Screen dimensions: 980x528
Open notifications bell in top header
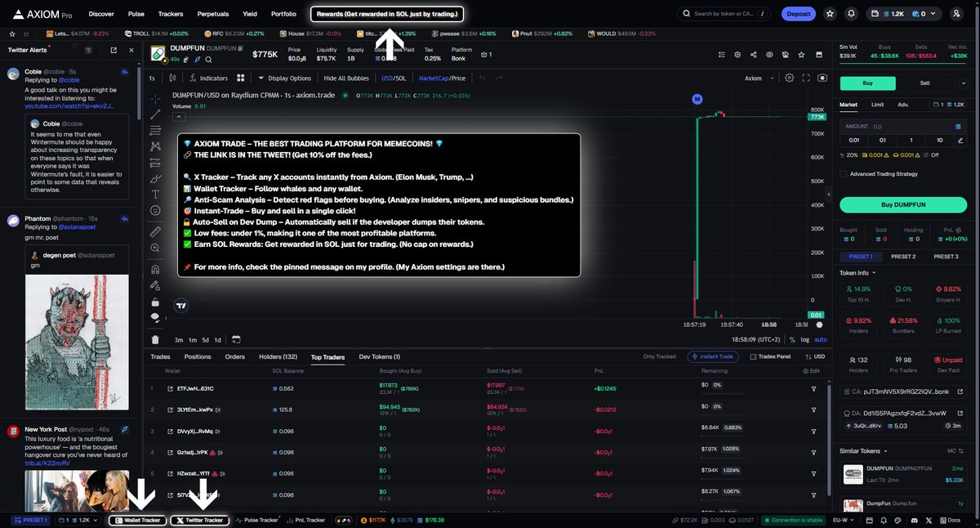(852, 14)
